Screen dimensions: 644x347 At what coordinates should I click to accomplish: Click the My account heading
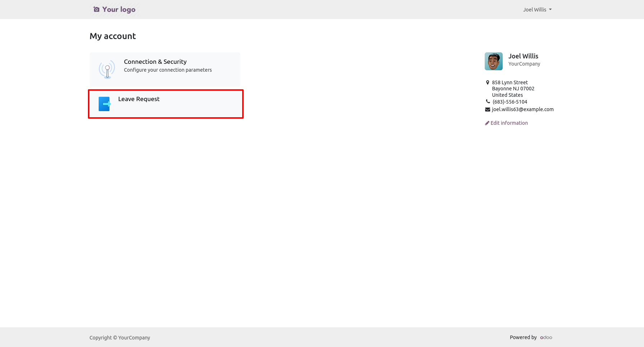(x=113, y=36)
